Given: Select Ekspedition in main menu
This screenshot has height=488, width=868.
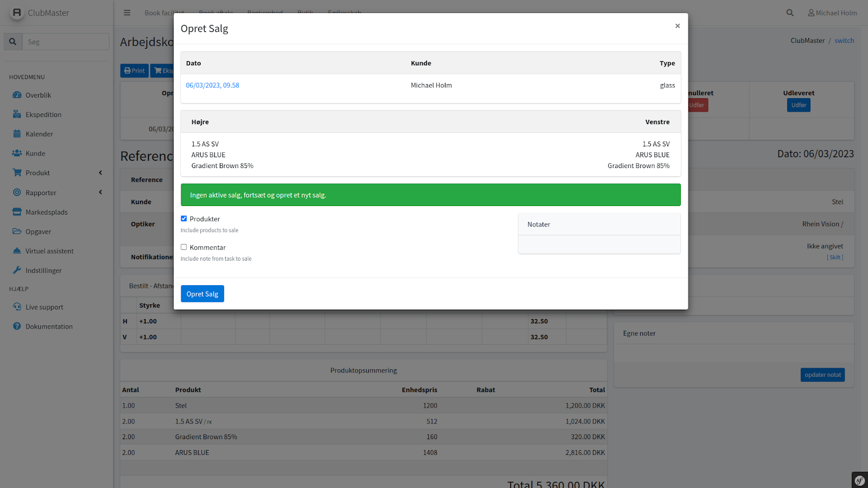Looking at the screenshot, I should [x=43, y=114].
